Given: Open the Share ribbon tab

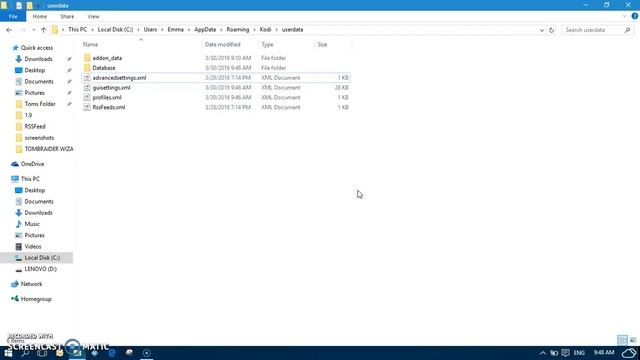Looking at the screenshot, I should tap(67, 16).
